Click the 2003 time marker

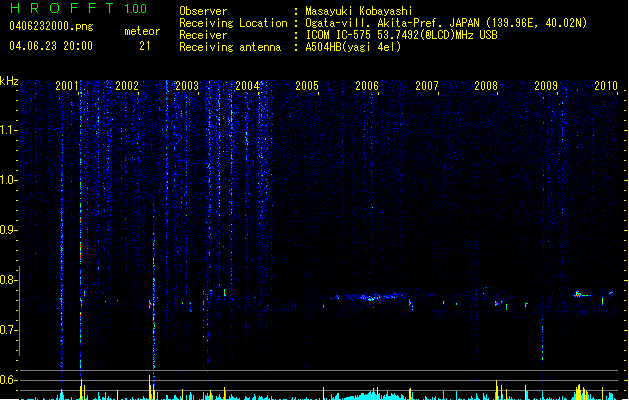187,85
